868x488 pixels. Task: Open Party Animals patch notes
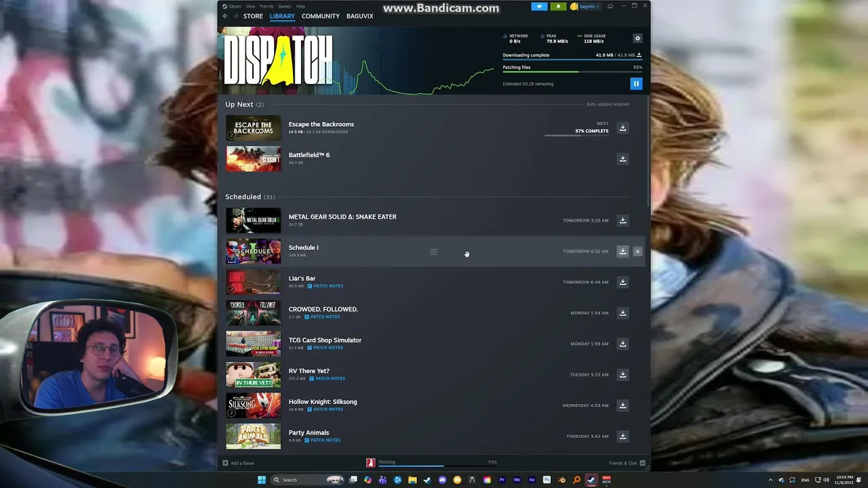pos(322,440)
